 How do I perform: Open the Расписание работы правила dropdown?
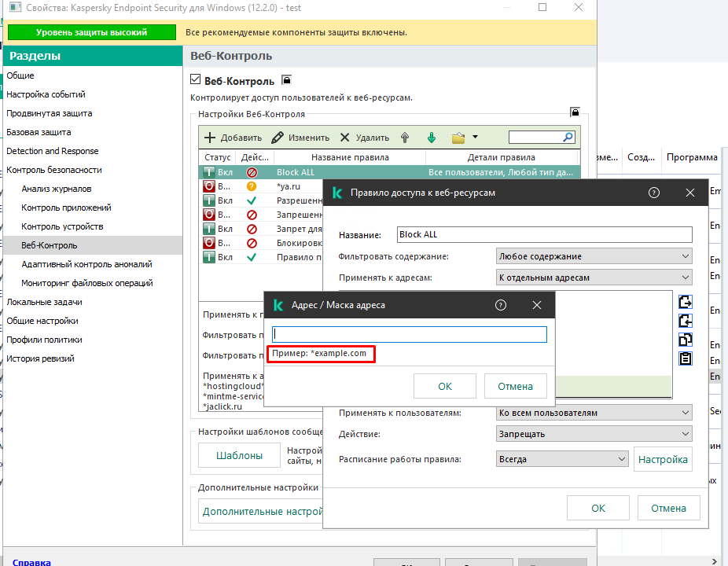pos(562,459)
